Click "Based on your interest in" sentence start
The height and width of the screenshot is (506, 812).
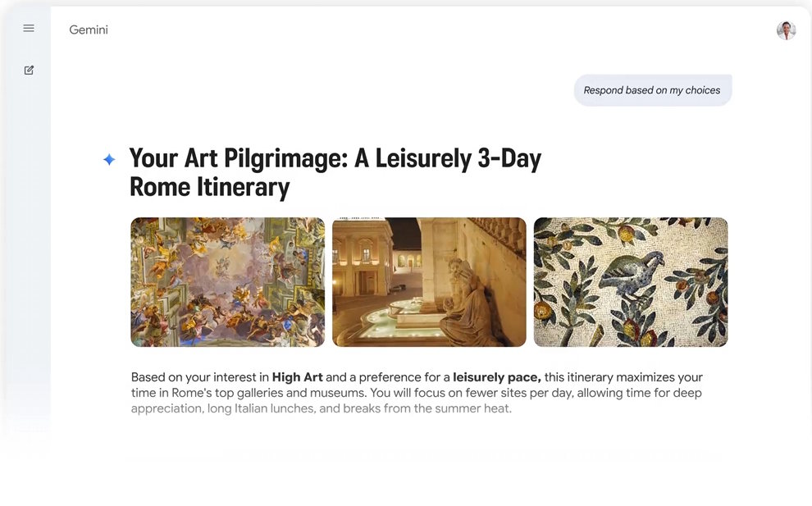pos(200,377)
